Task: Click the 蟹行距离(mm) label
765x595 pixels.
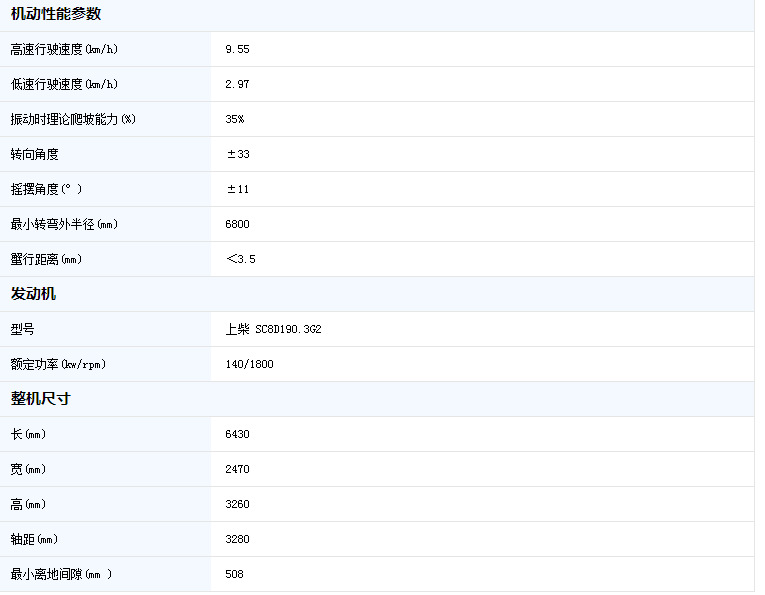Action: point(46,259)
